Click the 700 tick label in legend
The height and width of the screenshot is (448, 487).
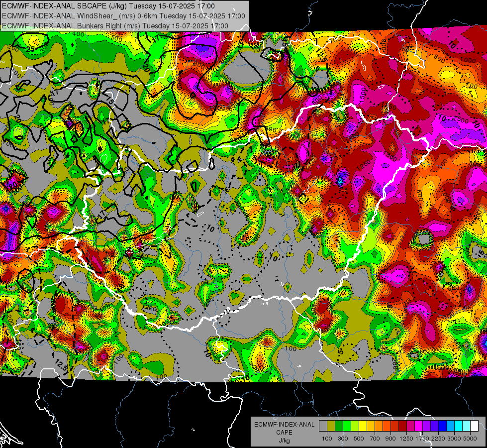click(x=375, y=439)
